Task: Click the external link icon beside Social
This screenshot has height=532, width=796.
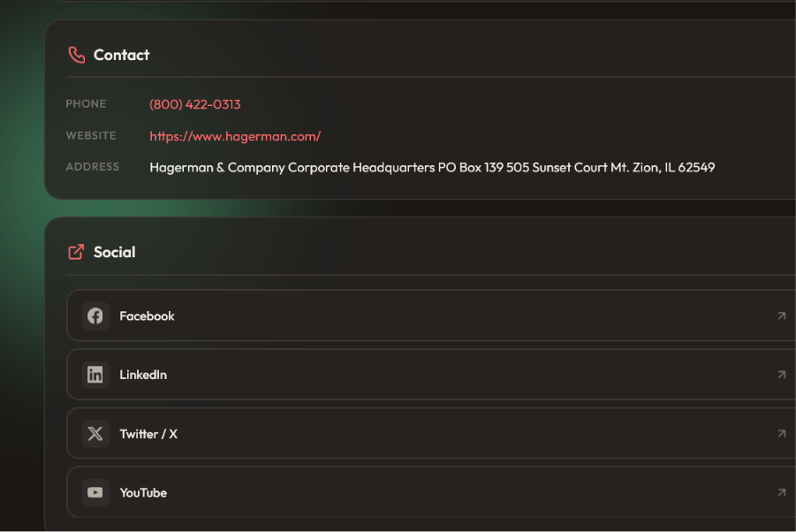Action: (x=76, y=252)
